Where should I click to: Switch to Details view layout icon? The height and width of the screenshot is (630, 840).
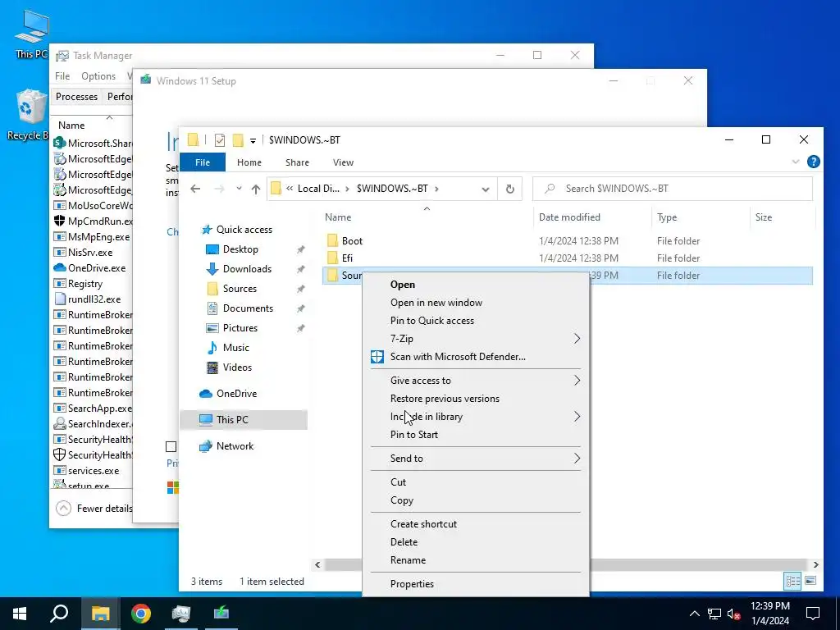(x=793, y=581)
